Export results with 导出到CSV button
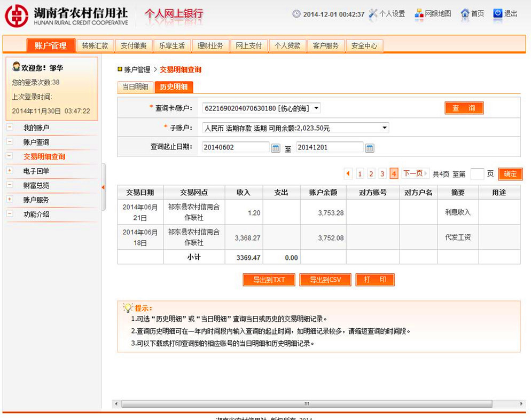The image size is (531, 420). tap(325, 280)
